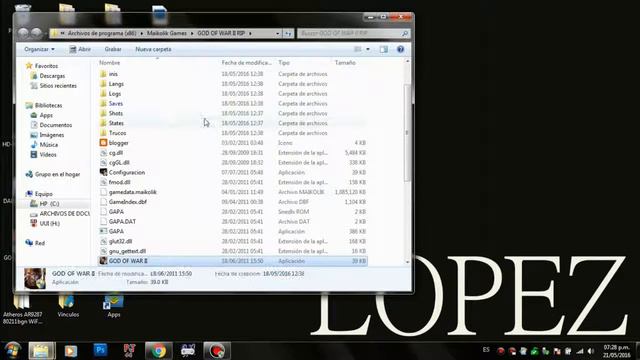Click Archivos de programa (x86) breadcrumb

(x=102, y=33)
